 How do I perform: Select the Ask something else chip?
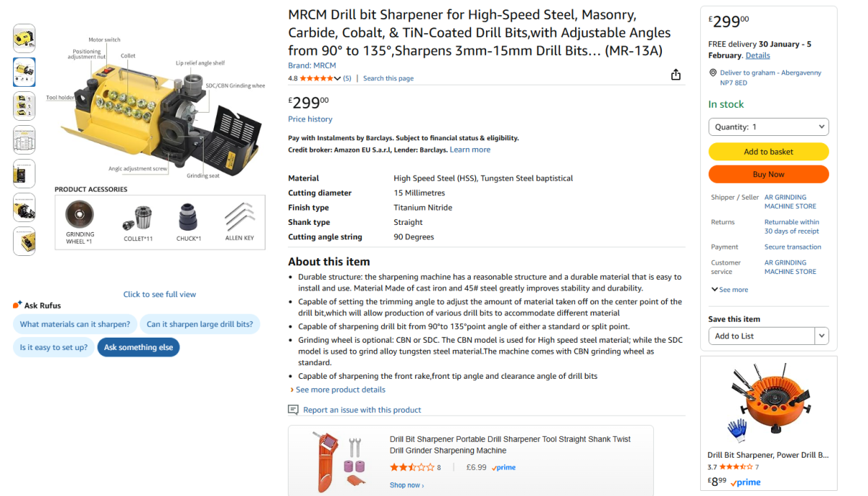pos(138,347)
